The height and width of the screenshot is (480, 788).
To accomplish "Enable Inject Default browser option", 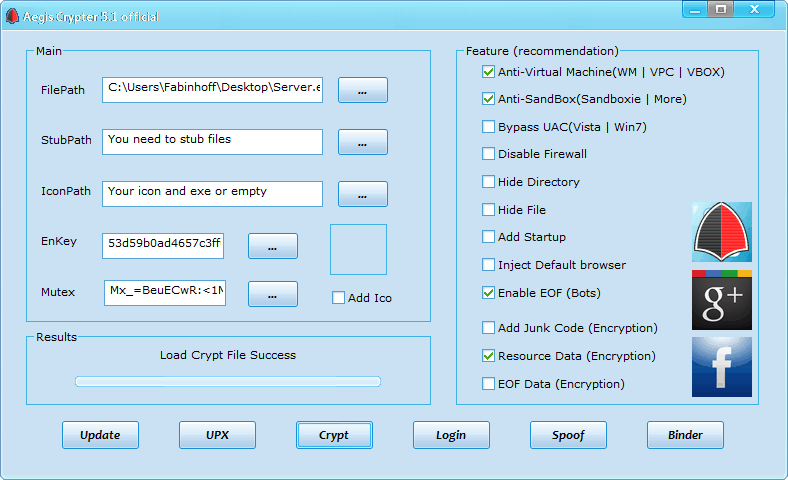I will tap(488, 265).
